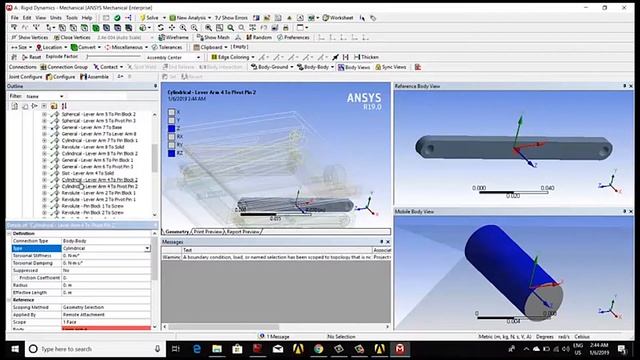Click the Show Errors button

(x=231, y=18)
